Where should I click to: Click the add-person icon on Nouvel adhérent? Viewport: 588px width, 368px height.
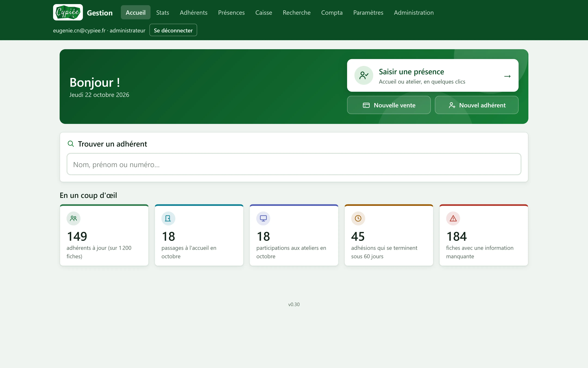click(x=452, y=105)
